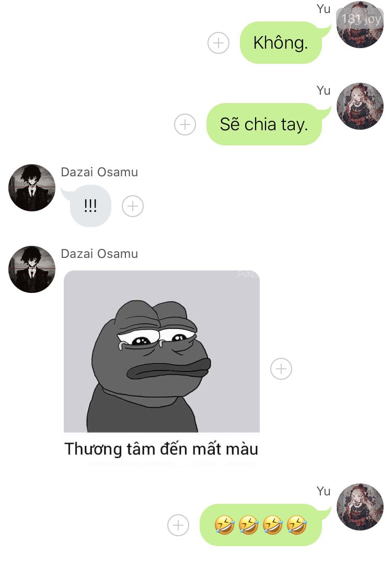Click the caption "Thương tâm đến mất màu"

(x=162, y=449)
